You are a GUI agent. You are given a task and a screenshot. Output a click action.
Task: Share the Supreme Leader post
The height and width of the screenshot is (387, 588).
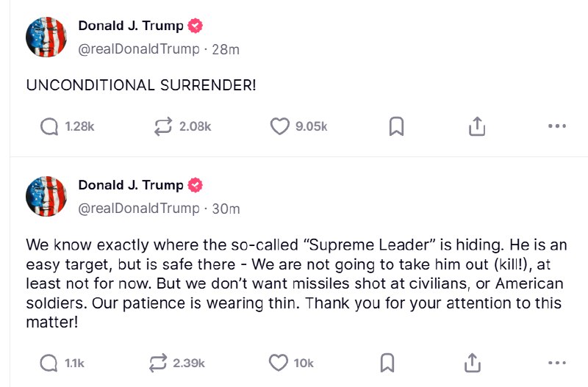[473, 363]
